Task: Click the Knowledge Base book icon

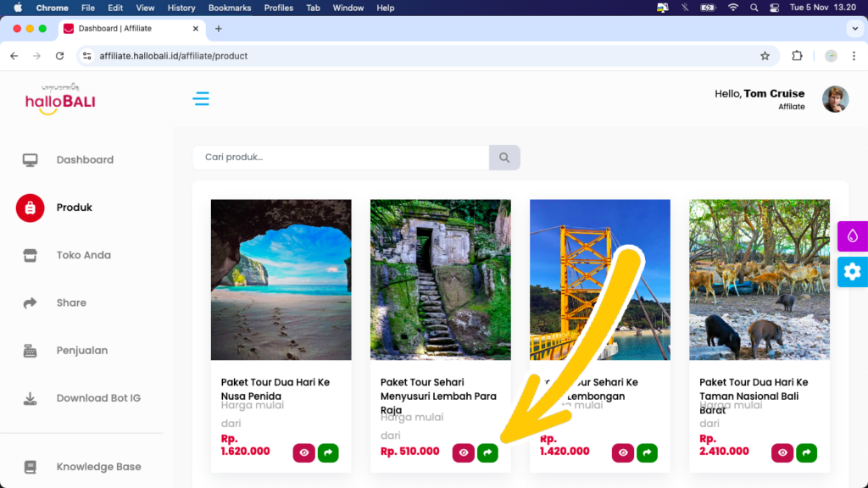Action: [x=31, y=467]
